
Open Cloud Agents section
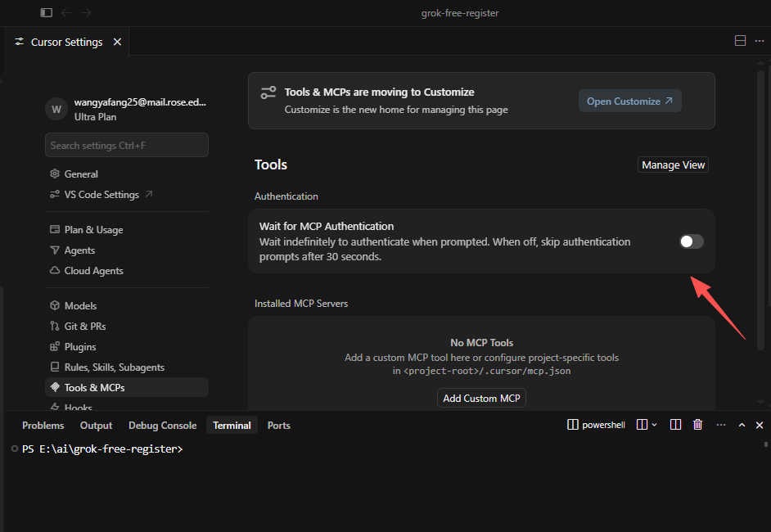pos(126,271)
